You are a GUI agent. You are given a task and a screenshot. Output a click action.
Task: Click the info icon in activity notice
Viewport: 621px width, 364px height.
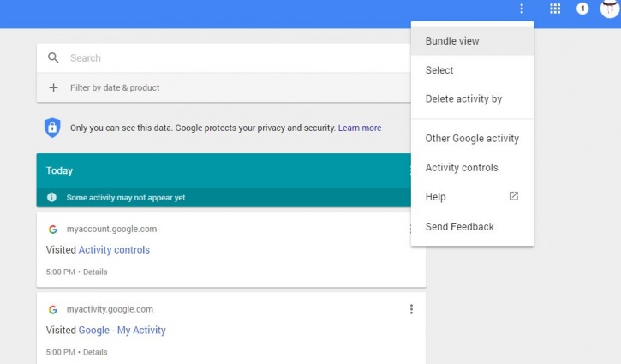(51, 197)
